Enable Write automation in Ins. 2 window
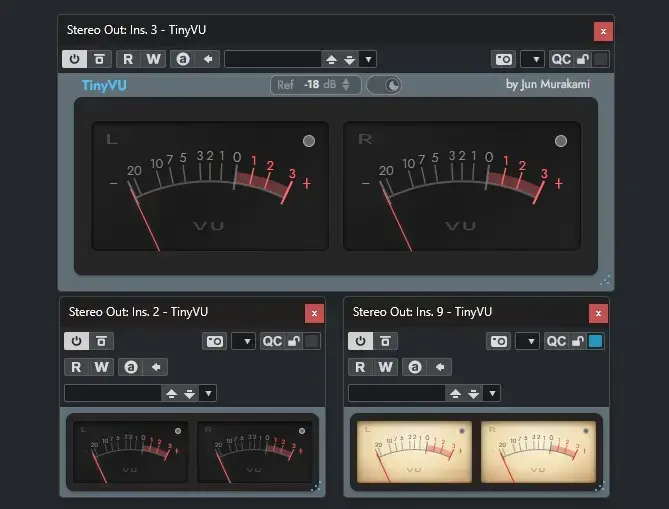The height and width of the screenshot is (509, 669). [101, 367]
